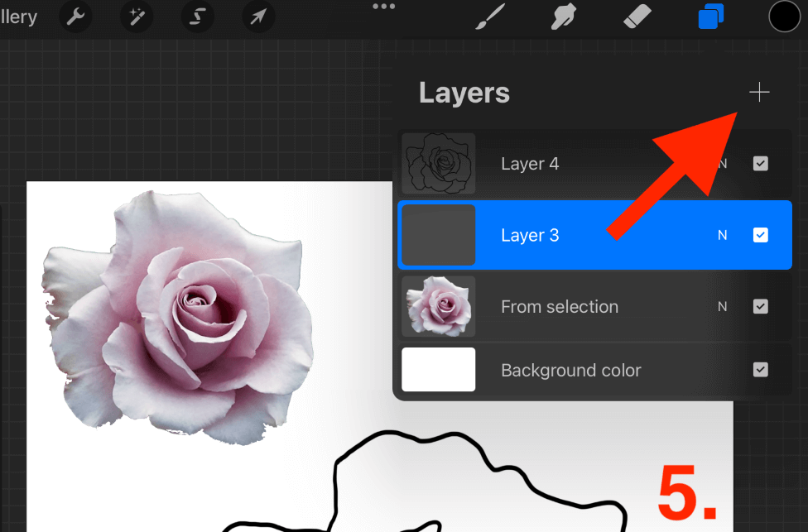
Task: Hide the From selection layer
Action: 761,306
